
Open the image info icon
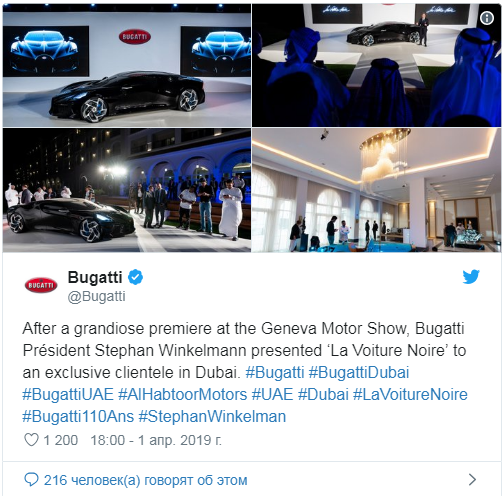pyautogui.click(x=487, y=18)
